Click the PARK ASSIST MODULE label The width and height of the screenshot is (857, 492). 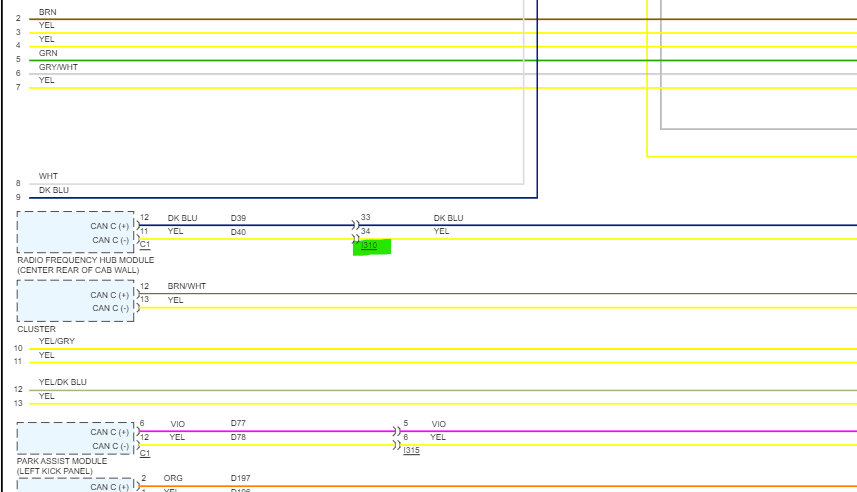click(x=62, y=461)
